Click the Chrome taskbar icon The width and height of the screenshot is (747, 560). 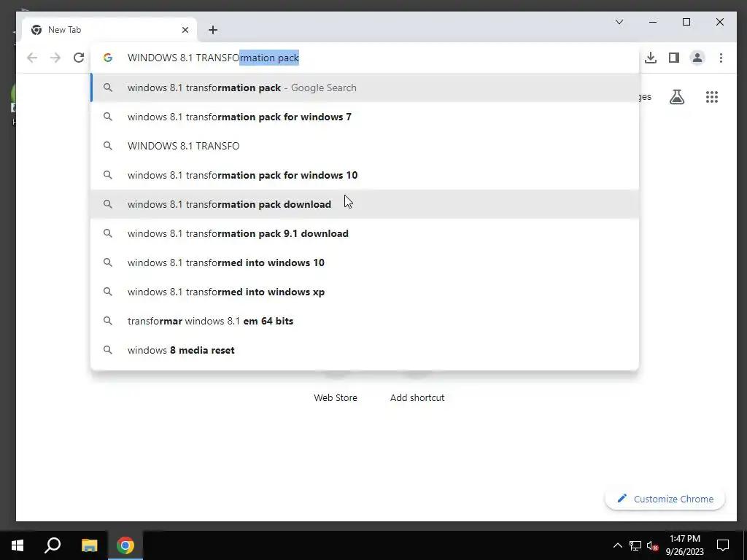pos(125,545)
